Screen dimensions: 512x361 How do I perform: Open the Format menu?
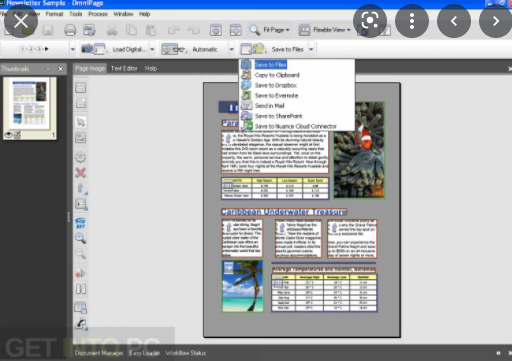click(54, 14)
